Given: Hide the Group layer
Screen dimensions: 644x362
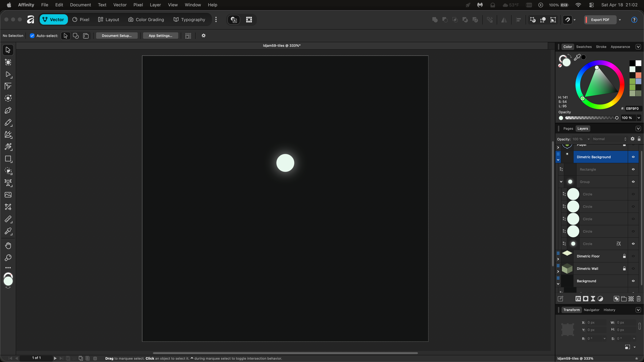Looking at the screenshot, I should point(633,182).
